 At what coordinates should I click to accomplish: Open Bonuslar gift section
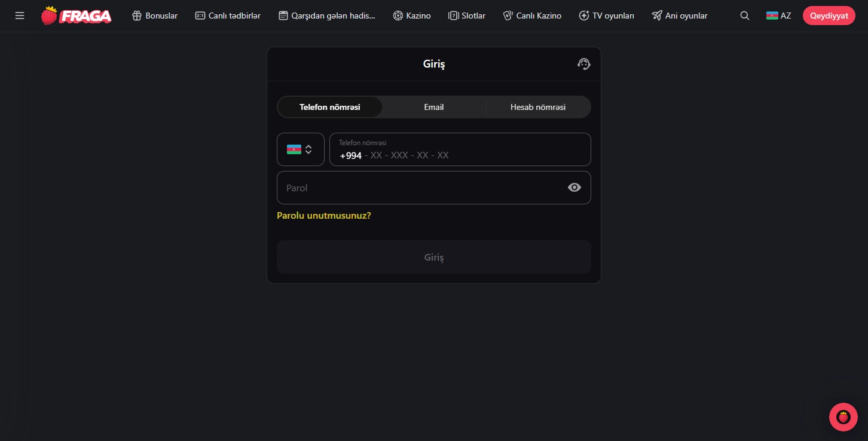click(155, 16)
